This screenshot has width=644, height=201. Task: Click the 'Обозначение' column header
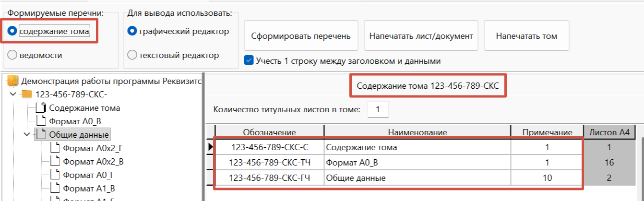269,132
